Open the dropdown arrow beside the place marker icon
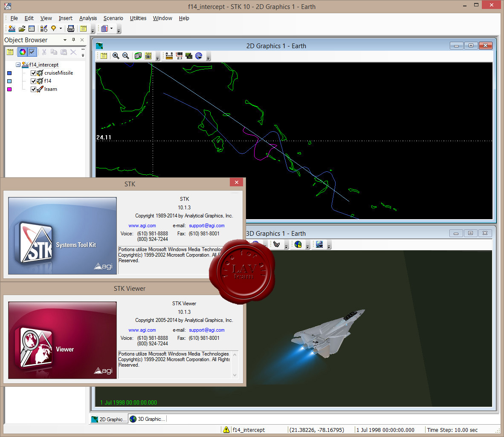Screen dimensions: 504x437 point(61,29)
